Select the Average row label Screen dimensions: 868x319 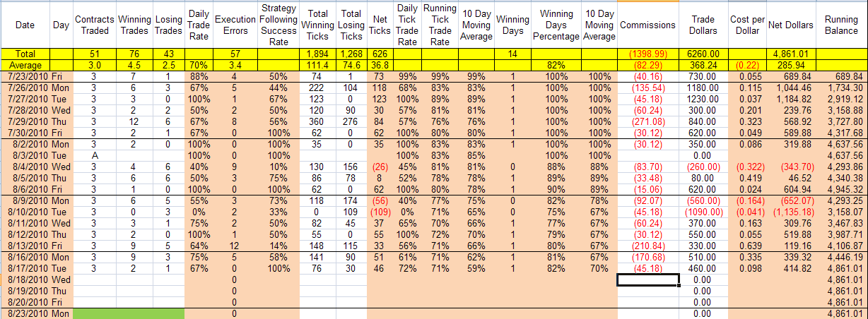click(25, 64)
